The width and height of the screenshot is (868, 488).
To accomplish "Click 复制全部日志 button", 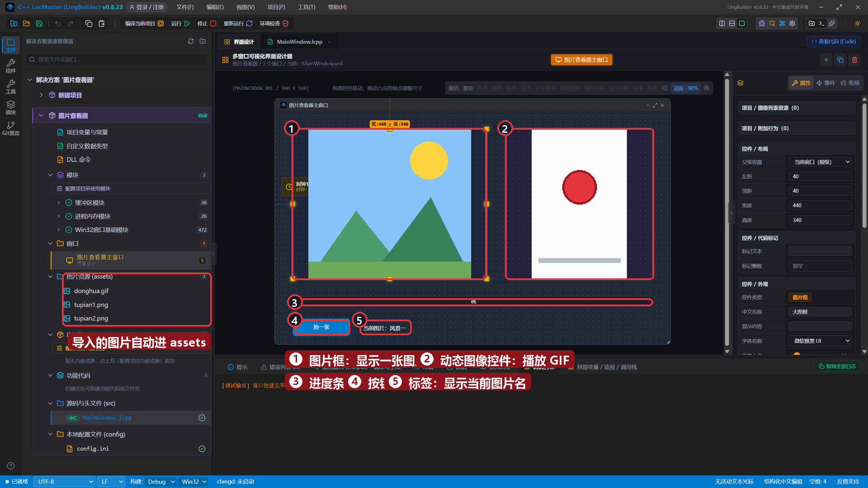I will click(x=837, y=366).
